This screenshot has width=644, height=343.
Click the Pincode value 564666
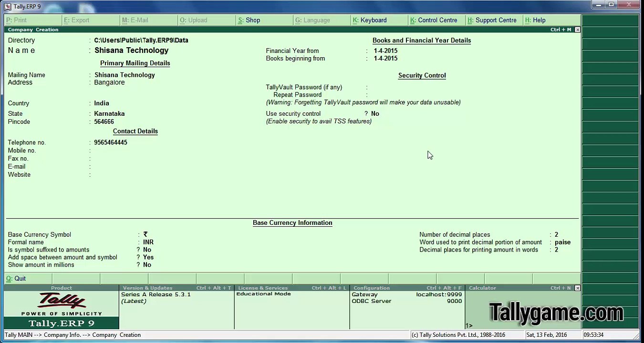[x=104, y=121]
